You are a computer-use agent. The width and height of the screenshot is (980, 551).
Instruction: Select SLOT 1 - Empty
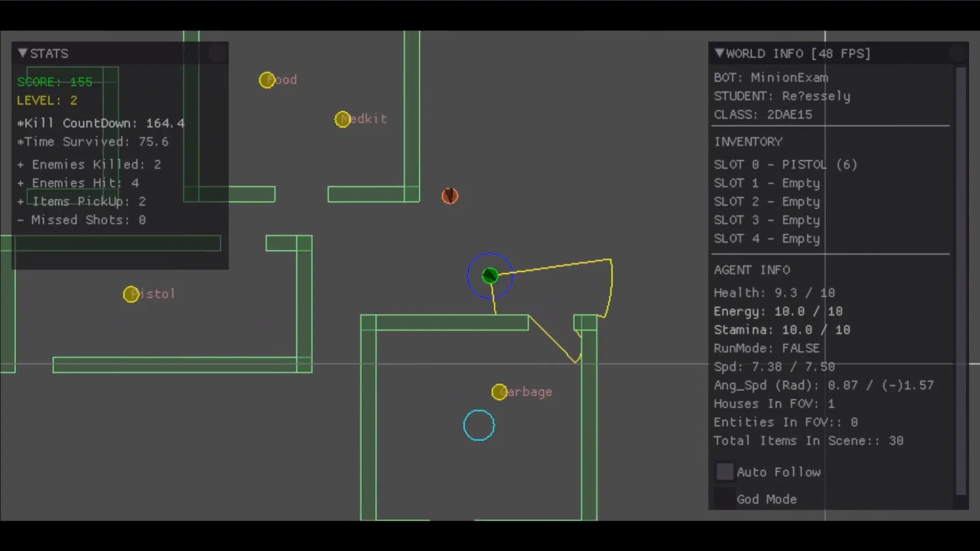(767, 183)
